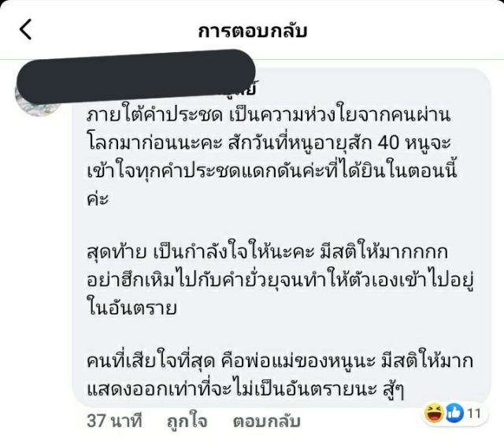Click the line ending with สู้ๆ
Screen dimensions: 504x439
click(246, 389)
